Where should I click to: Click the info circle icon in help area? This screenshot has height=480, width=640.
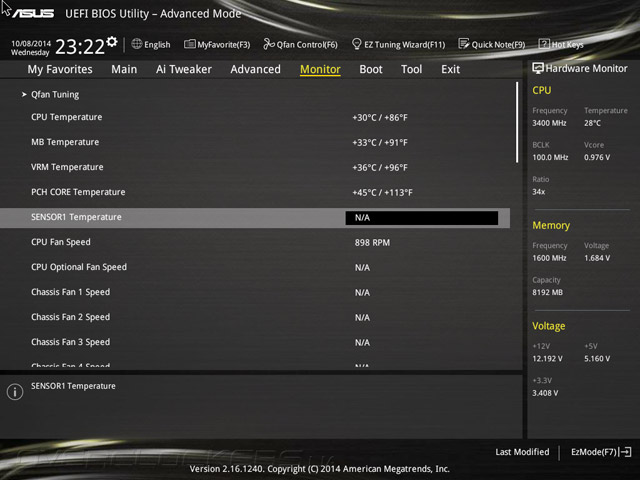15,392
